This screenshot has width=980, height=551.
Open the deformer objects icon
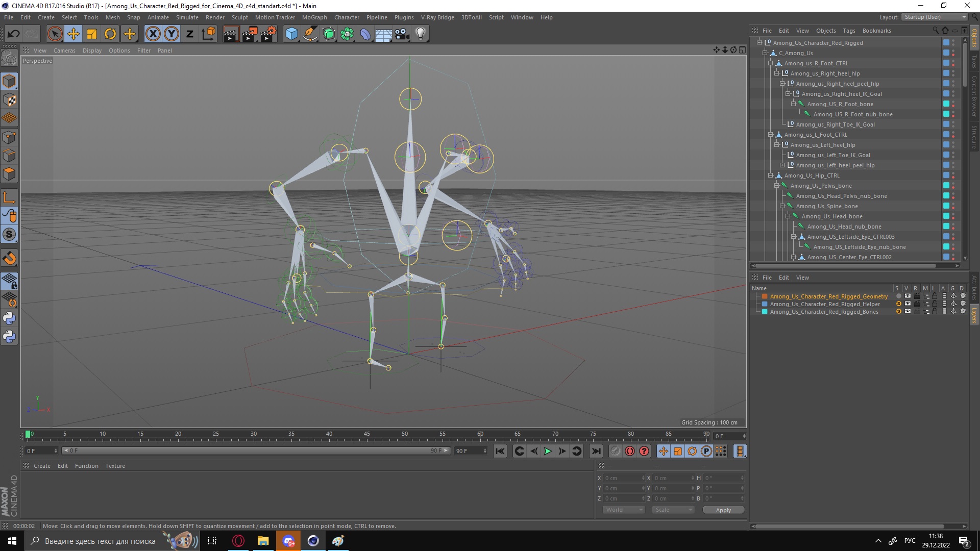[365, 34]
